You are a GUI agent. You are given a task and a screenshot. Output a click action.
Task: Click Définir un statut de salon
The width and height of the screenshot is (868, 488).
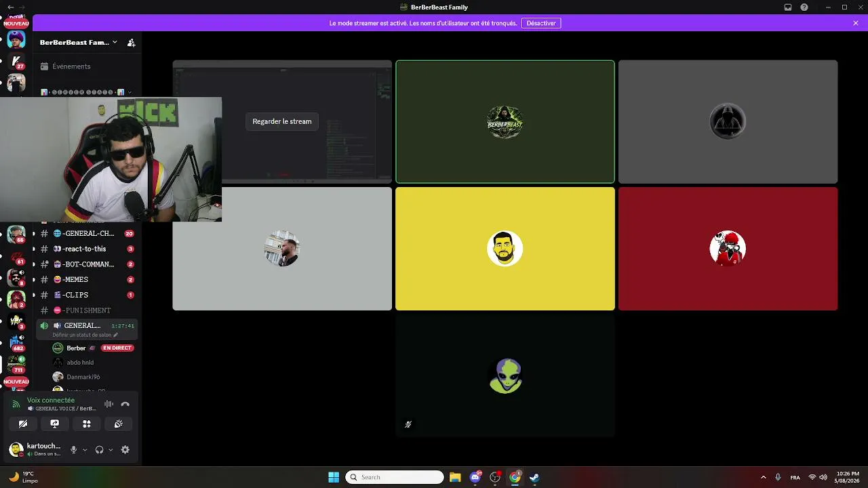click(x=85, y=335)
